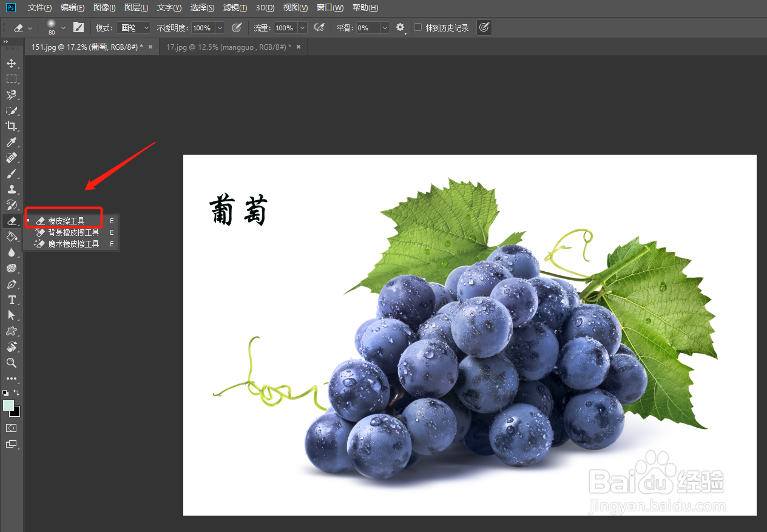
Task: Open the tool preset picker arrow
Action: pos(30,29)
